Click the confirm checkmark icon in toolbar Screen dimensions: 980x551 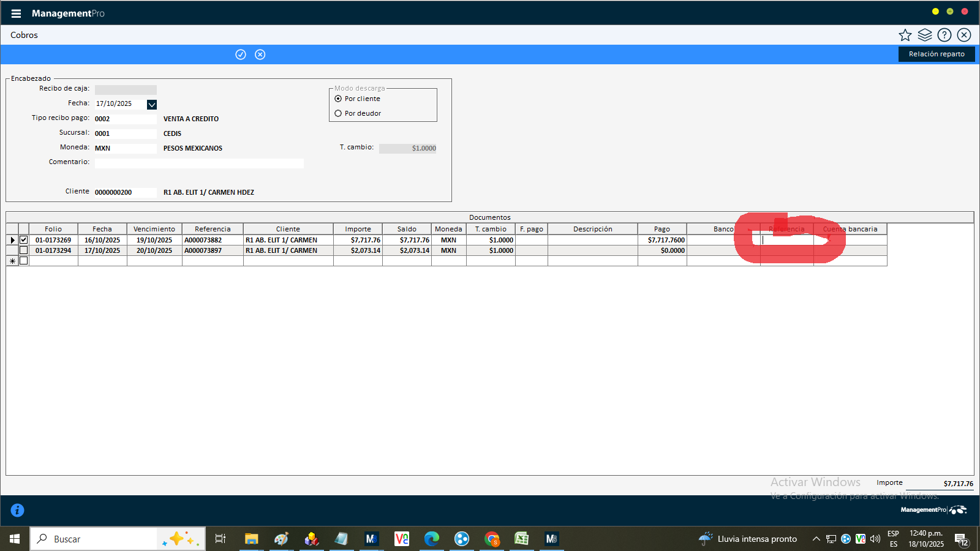pyautogui.click(x=241, y=54)
